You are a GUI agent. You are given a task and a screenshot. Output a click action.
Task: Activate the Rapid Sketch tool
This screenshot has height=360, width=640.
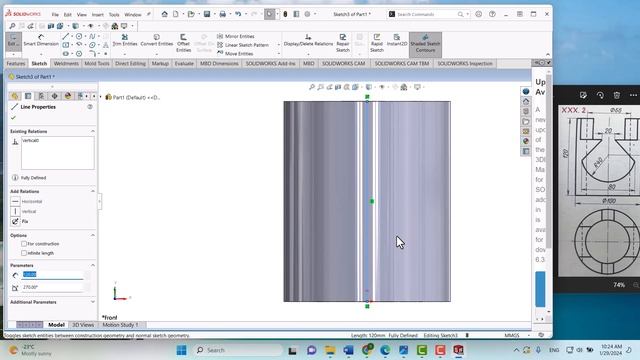click(377, 43)
